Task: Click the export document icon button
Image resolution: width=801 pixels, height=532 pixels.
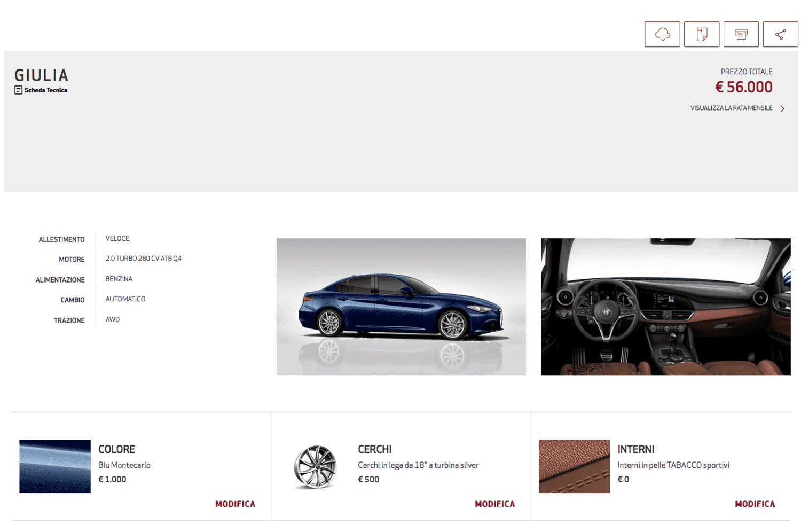Action: coord(702,34)
